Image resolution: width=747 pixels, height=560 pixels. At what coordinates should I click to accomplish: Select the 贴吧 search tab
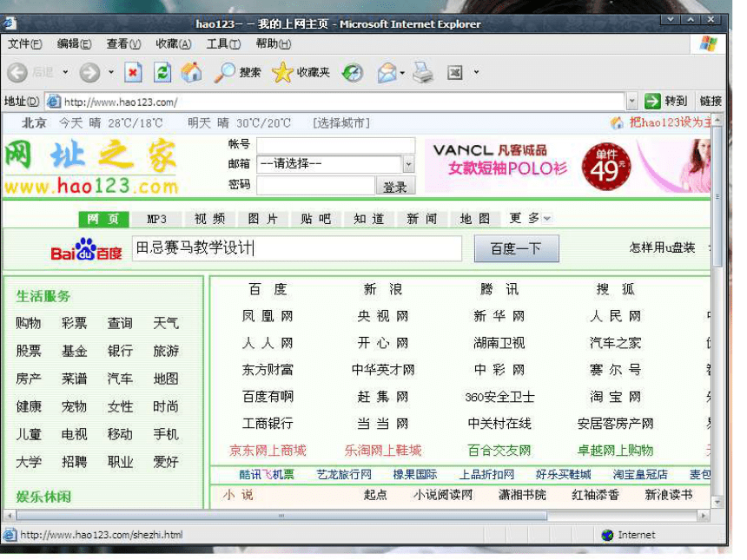pyautogui.click(x=315, y=219)
